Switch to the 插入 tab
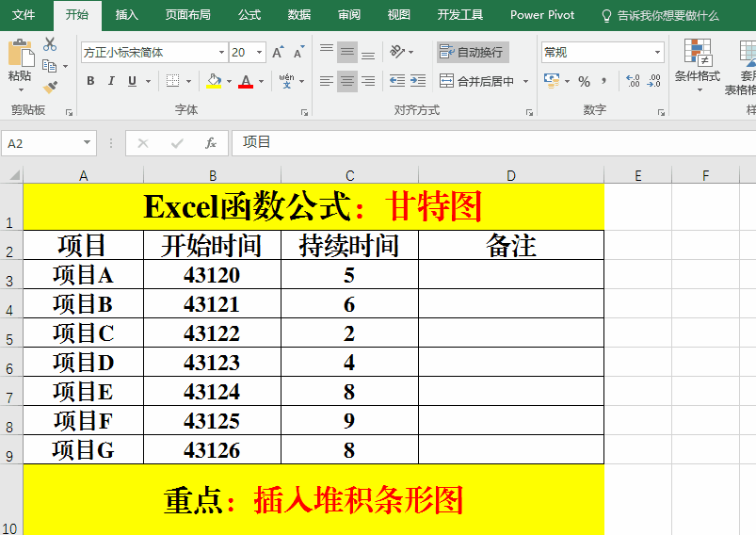The width and height of the screenshot is (756, 535). 126,15
